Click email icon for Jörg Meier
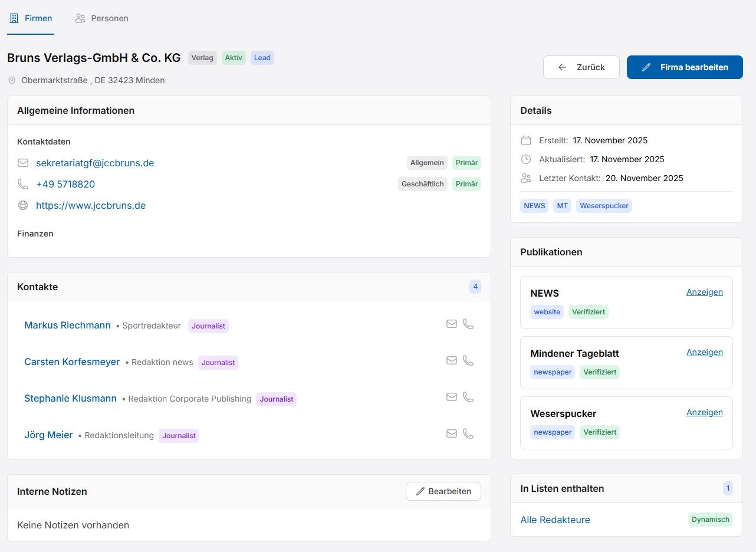The height and width of the screenshot is (552, 756). [x=452, y=433]
